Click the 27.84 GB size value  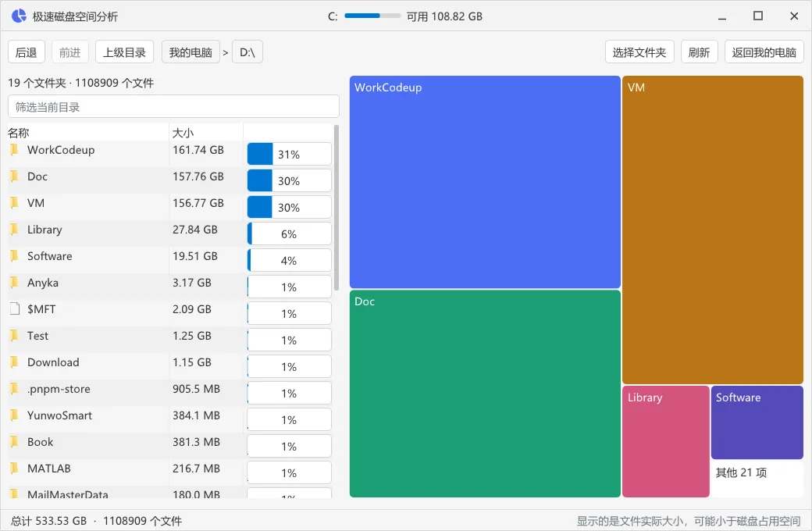click(195, 230)
